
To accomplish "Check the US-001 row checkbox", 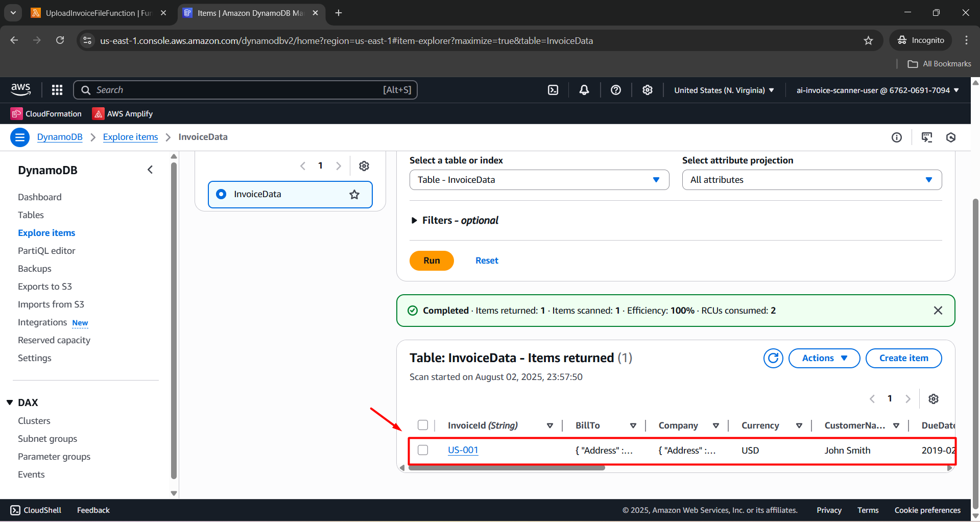I will (423, 450).
